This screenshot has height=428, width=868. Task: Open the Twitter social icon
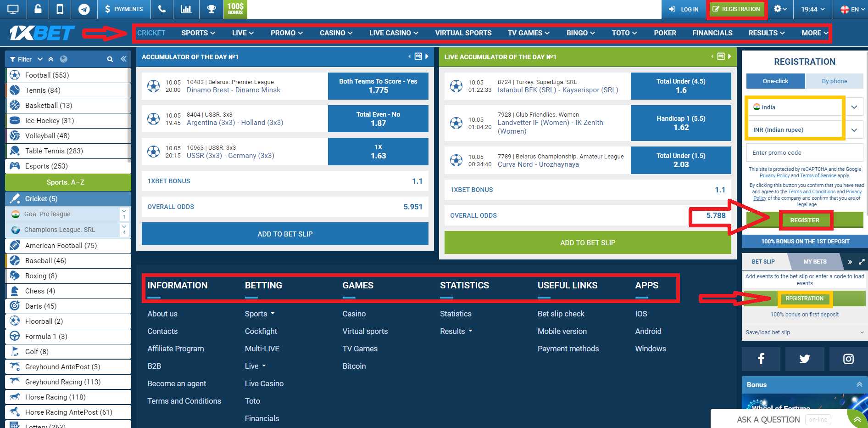(x=805, y=359)
